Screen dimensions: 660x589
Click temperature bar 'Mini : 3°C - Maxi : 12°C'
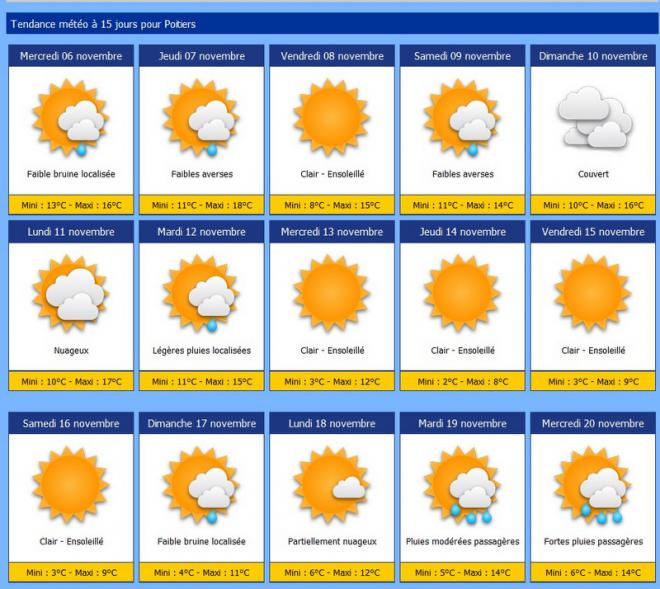[332, 381]
